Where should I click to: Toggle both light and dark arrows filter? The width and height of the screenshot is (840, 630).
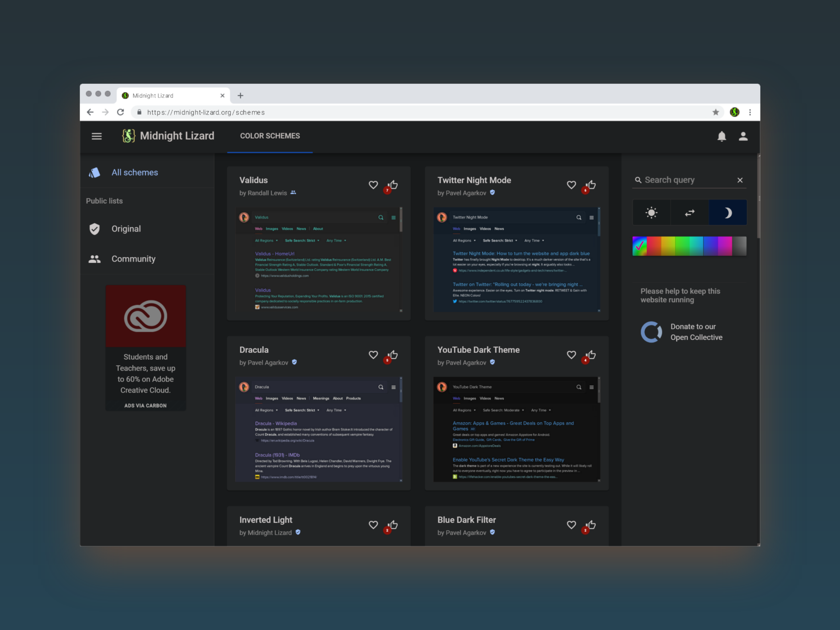point(690,213)
